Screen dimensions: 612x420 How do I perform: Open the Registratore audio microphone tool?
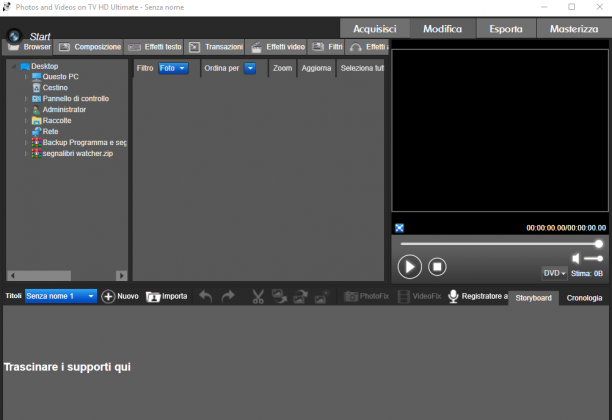click(478, 296)
